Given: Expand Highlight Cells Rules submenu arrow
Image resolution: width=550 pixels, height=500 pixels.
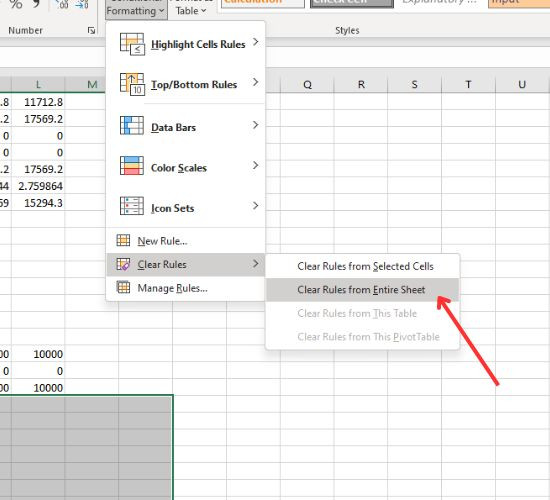Looking at the screenshot, I should pyautogui.click(x=255, y=42).
